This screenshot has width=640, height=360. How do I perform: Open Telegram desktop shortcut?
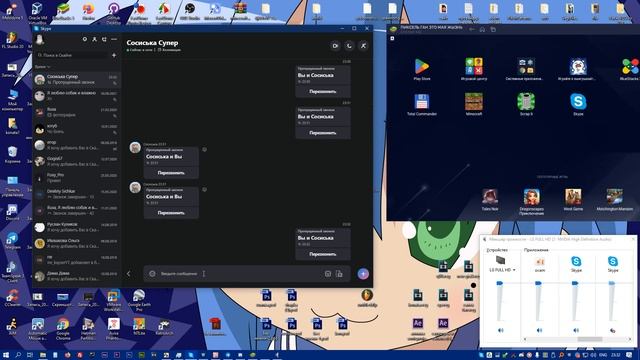click(x=12, y=241)
